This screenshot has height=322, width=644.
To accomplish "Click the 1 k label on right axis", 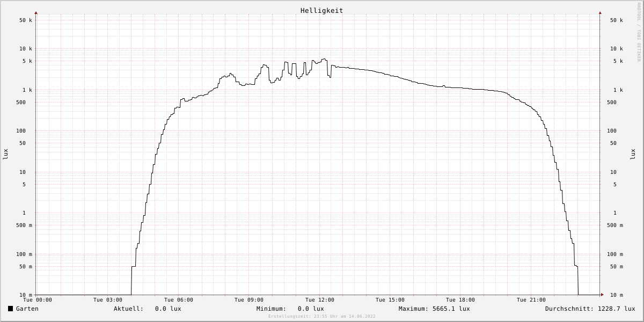I will tap(618, 90).
